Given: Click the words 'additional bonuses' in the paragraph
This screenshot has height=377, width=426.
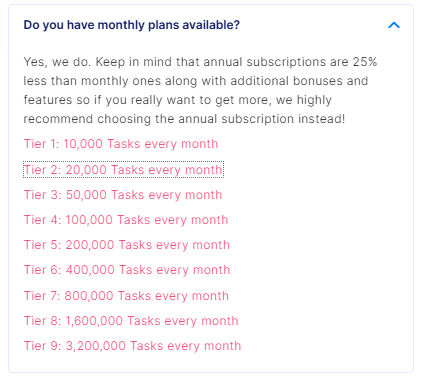Looking at the screenshot, I should point(287,81).
